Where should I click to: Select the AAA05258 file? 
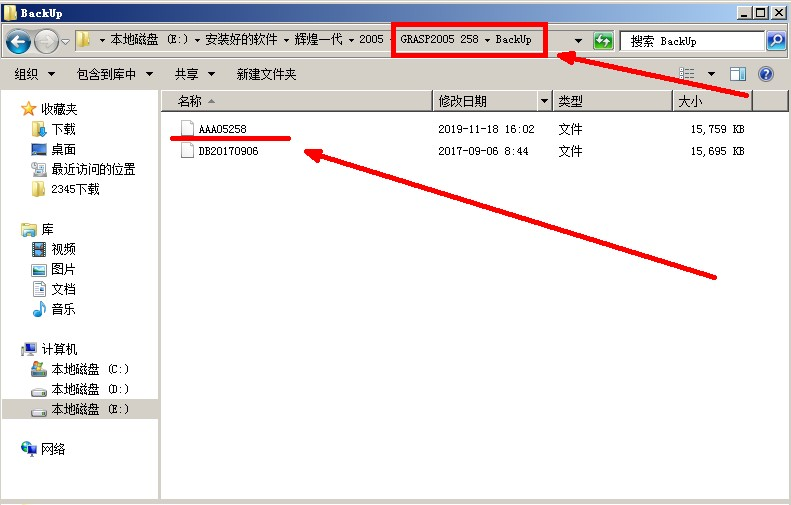click(222, 129)
